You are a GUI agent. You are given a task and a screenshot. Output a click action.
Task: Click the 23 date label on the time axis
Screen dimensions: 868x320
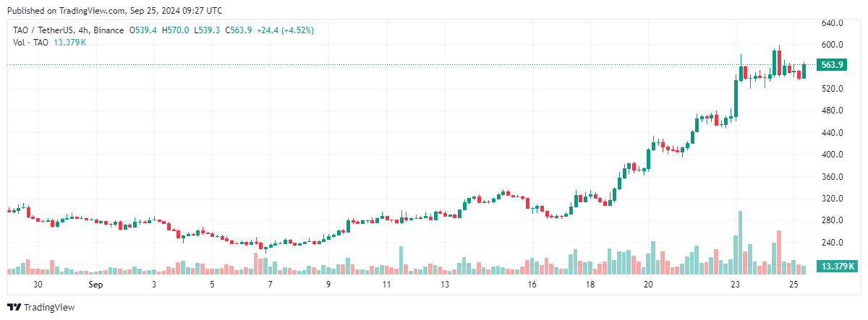tap(735, 285)
